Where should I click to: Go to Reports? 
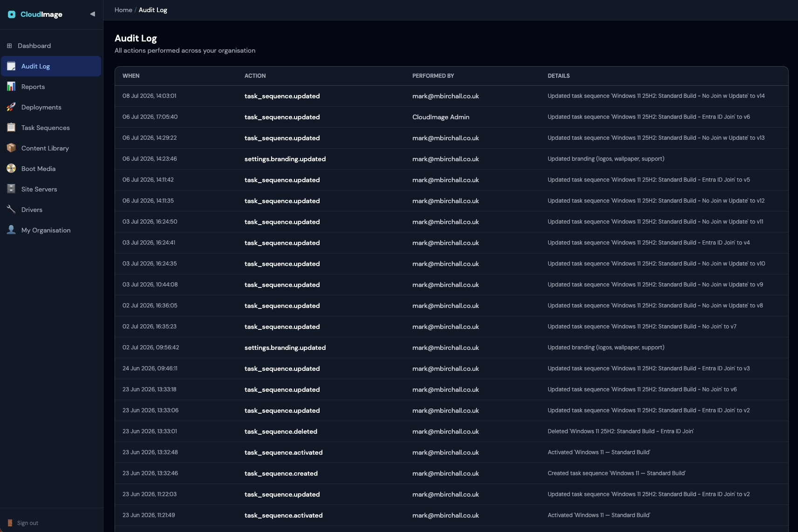tap(51, 87)
